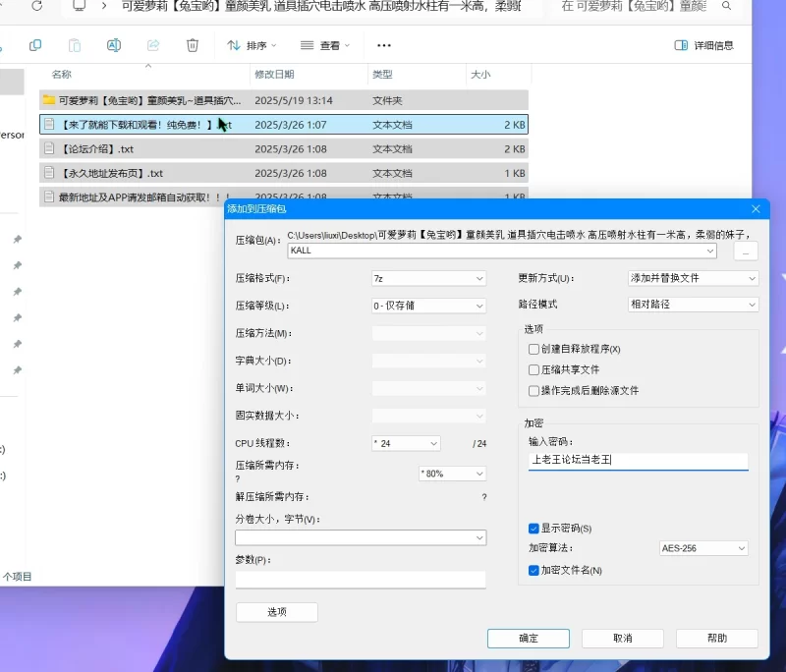The width and height of the screenshot is (786, 672).
Task: Uncheck the 显示密码 checkbox
Action: tap(533, 529)
